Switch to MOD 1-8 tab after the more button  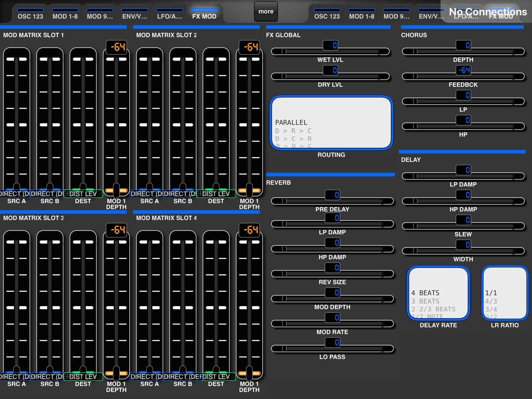coord(362,14)
